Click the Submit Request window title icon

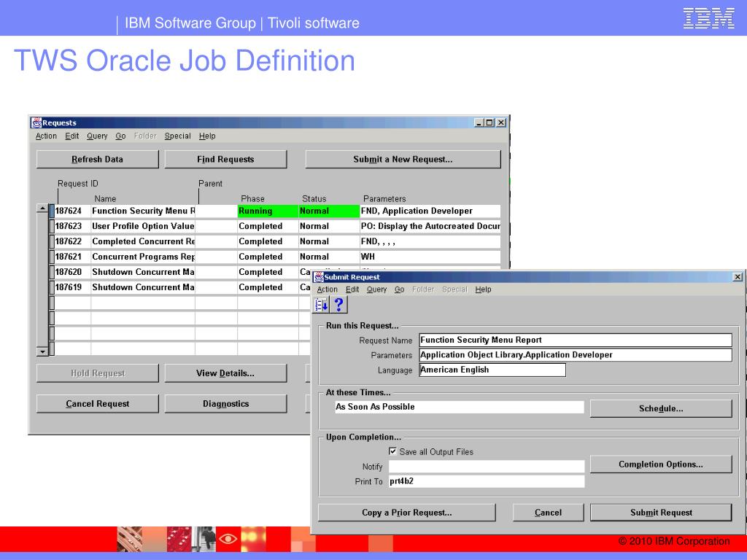(319, 277)
